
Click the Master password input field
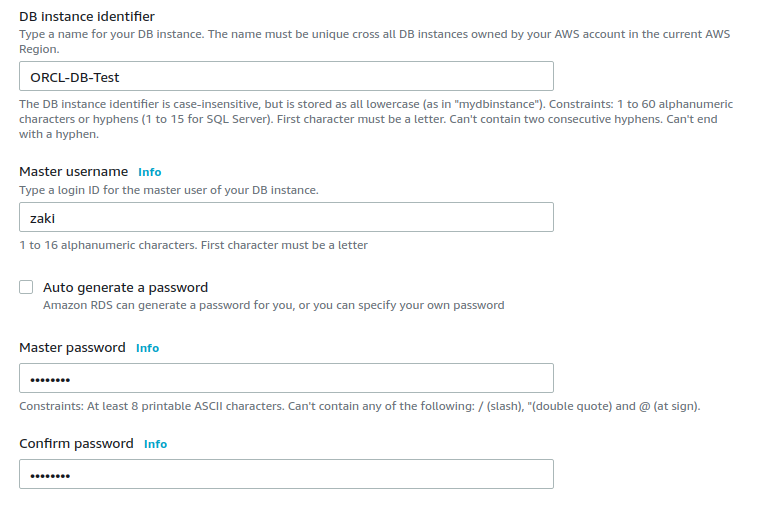pyautogui.click(x=286, y=378)
